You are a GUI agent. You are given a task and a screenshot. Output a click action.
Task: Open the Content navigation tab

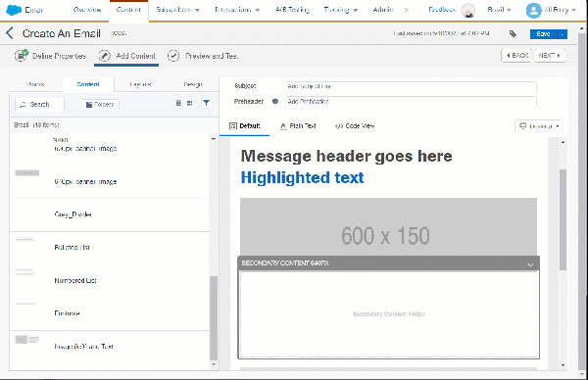[x=128, y=10]
